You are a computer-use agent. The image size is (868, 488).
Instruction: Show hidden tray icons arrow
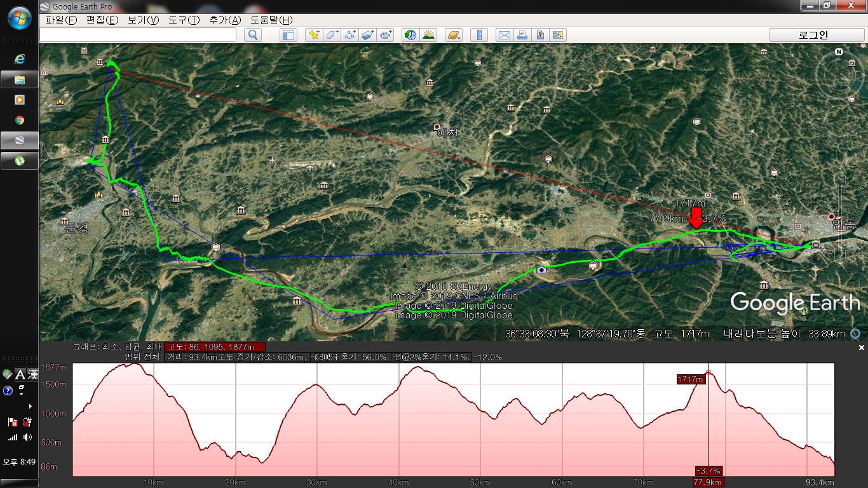[x=30, y=406]
